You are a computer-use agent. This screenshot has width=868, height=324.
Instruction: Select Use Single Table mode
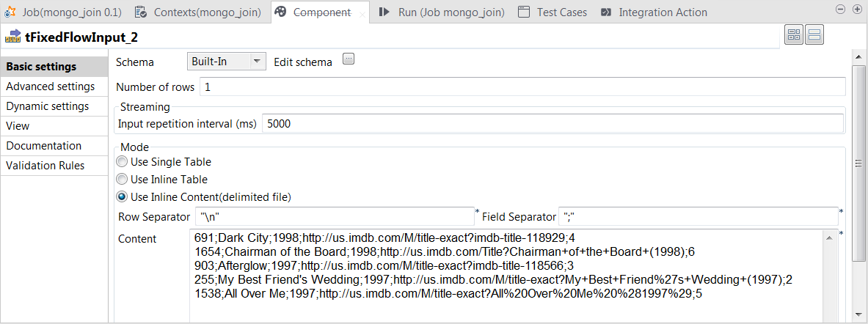(122, 162)
